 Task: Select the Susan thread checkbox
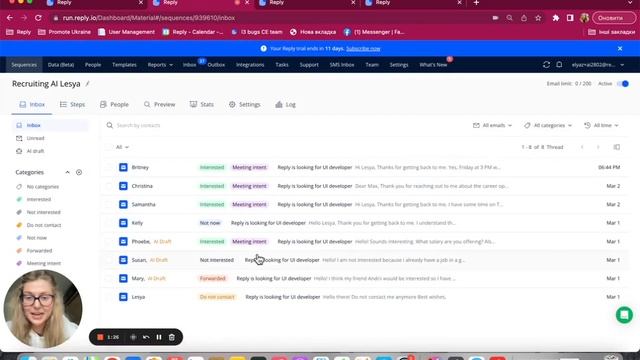109,260
